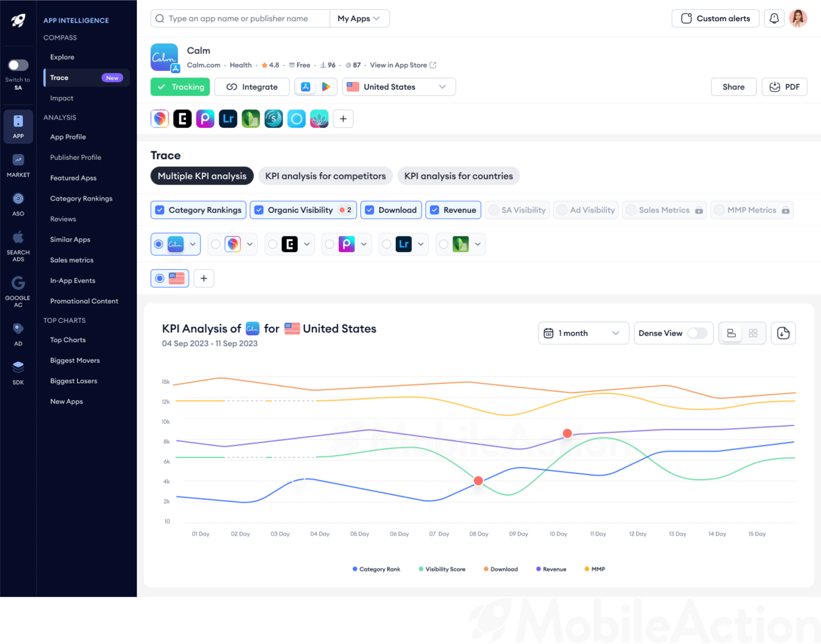Viewport: 821px width, 644px height.
Task: Uncheck the Revenue KPI checkbox
Action: pos(435,210)
